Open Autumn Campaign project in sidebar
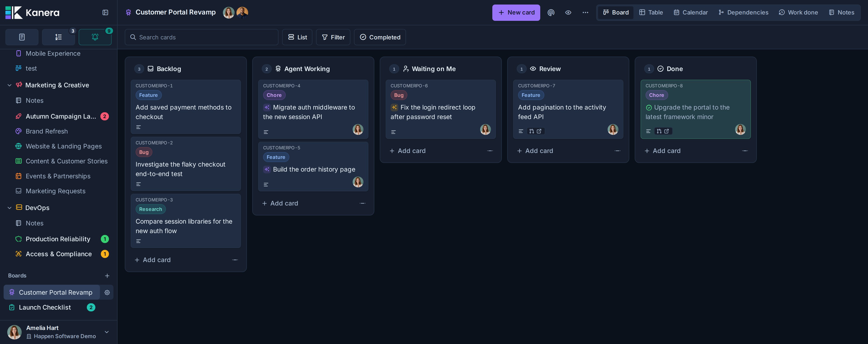 [x=61, y=116]
